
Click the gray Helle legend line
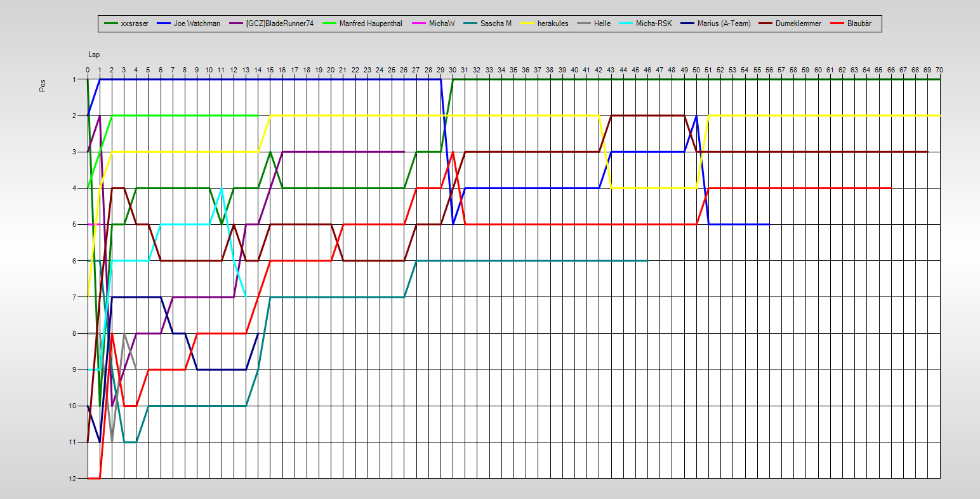tap(584, 23)
